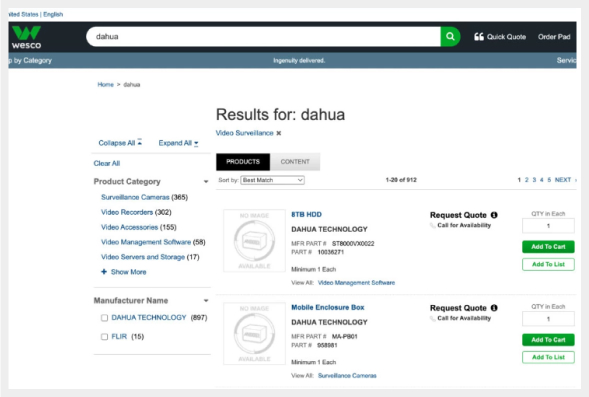Click the MFR part number MA-PB01
The width and height of the screenshot is (589, 397).
pos(344,337)
